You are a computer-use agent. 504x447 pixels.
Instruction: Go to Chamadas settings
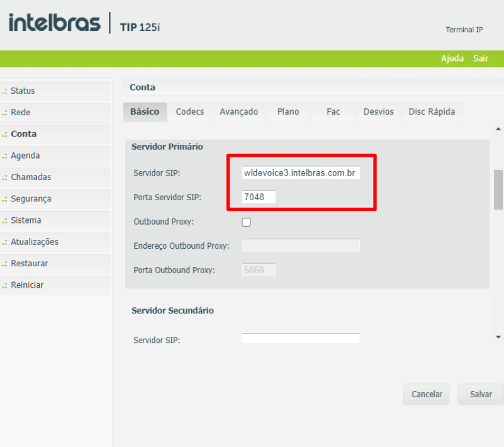[x=55, y=177]
